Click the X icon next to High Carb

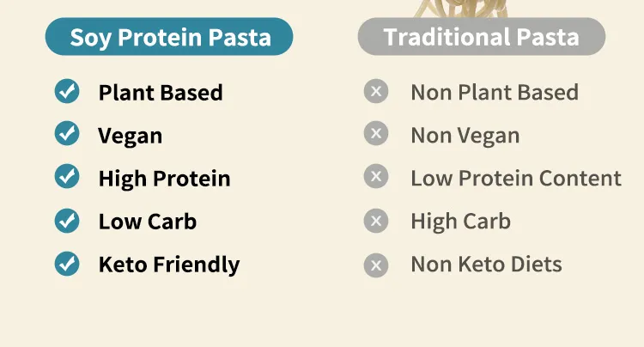click(376, 221)
